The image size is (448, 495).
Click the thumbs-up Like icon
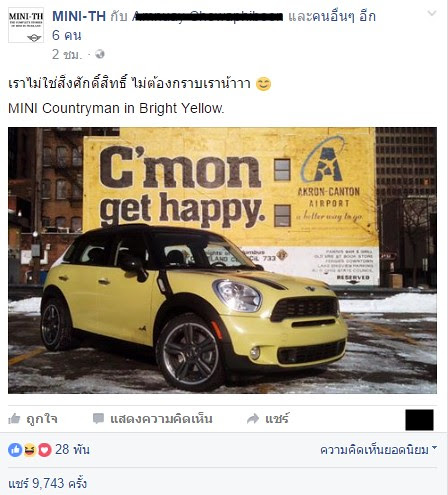tap(14, 418)
